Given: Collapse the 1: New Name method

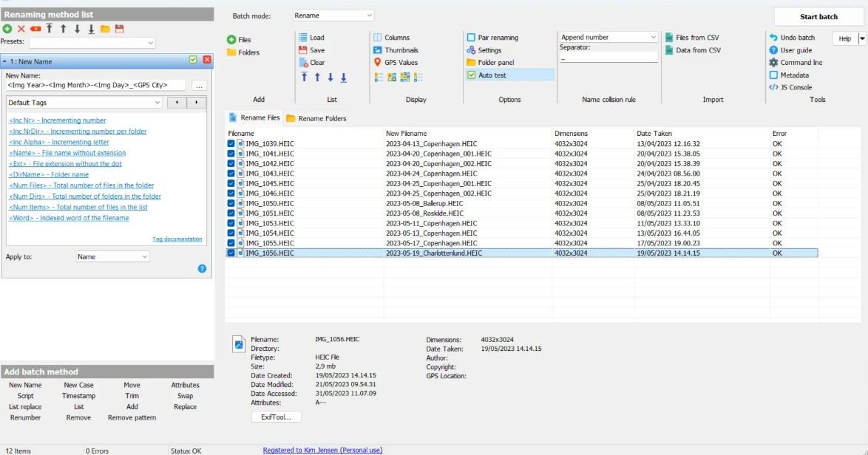Looking at the screenshot, I should (x=4, y=61).
